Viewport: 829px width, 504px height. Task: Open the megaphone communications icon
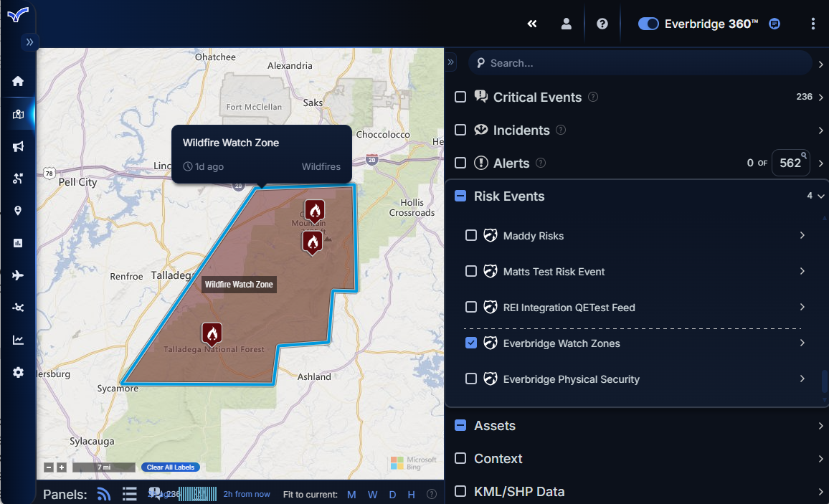[18, 146]
